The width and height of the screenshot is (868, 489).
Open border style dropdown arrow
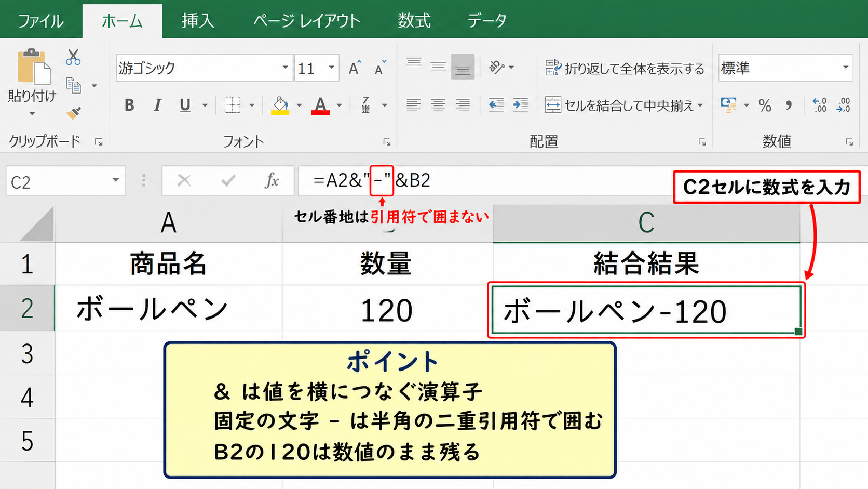point(252,105)
